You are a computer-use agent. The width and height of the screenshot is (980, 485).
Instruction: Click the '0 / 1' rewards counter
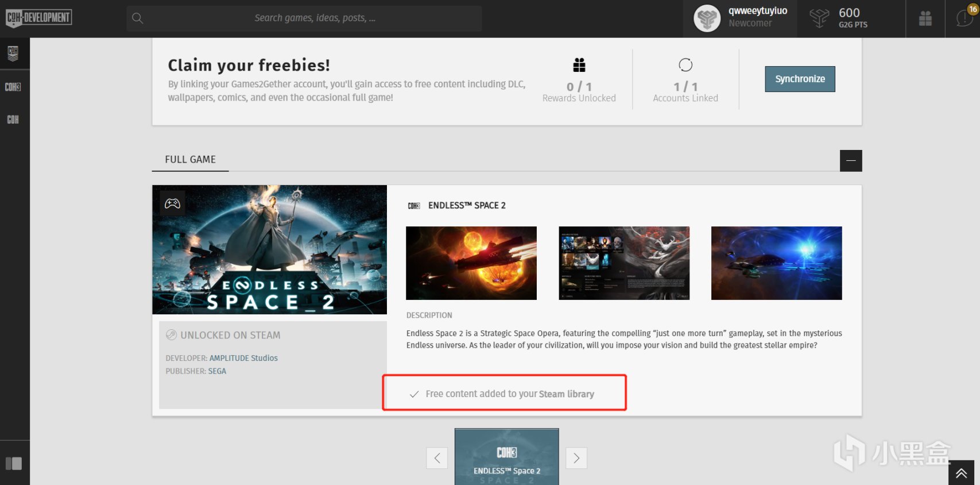pos(579,87)
